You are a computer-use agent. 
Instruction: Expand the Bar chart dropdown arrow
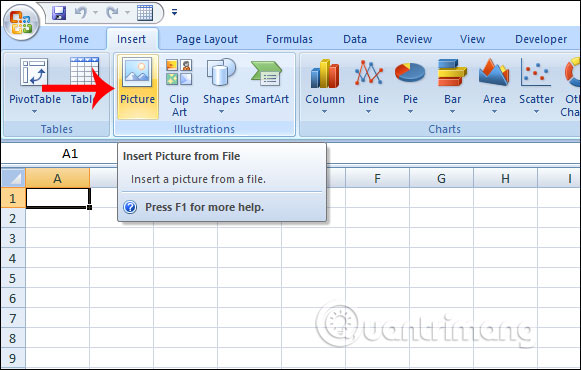coord(452,111)
